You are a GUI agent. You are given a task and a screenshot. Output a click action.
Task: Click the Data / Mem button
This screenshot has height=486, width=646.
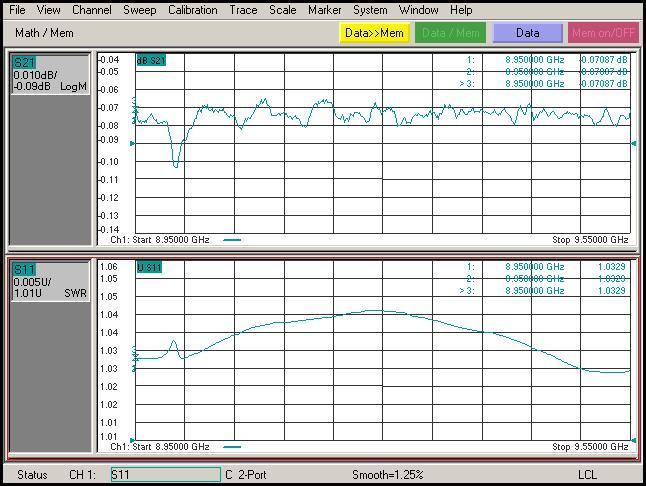(450, 33)
